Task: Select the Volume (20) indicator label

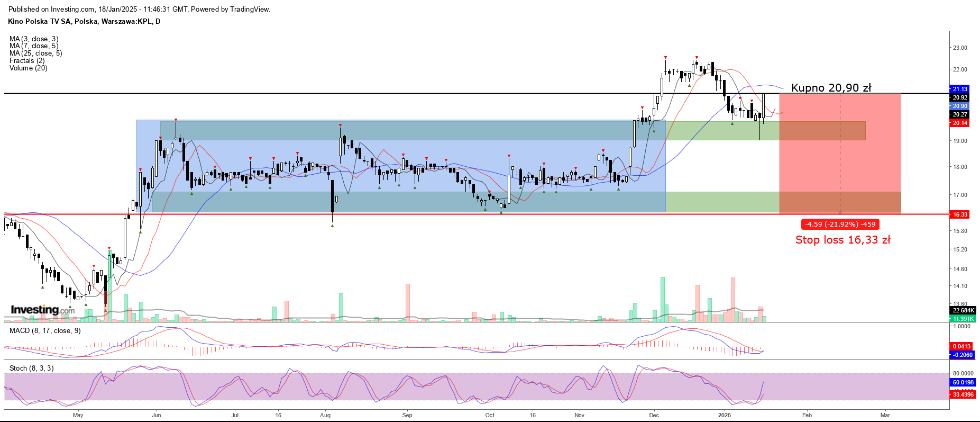Action: pos(28,68)
